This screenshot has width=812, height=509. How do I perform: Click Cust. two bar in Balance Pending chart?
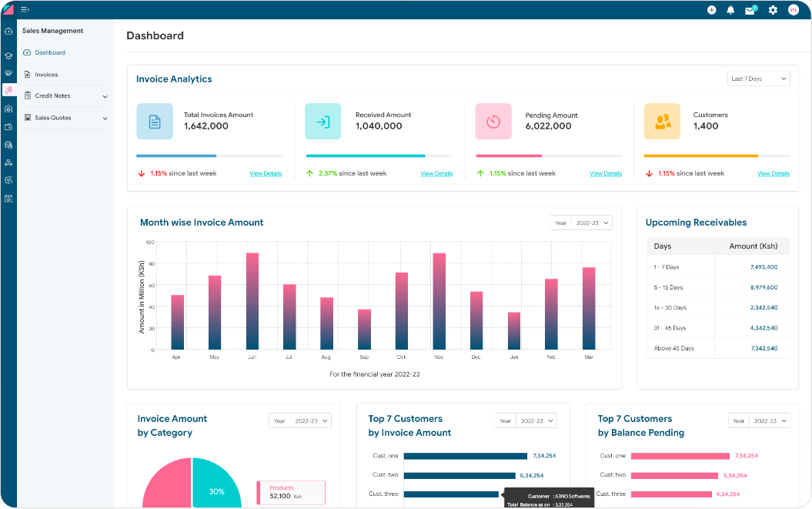click(x=674, y=475)
